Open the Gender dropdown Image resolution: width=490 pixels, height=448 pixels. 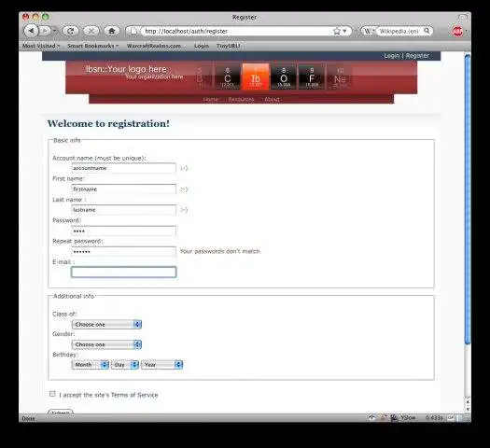point(106,344)
